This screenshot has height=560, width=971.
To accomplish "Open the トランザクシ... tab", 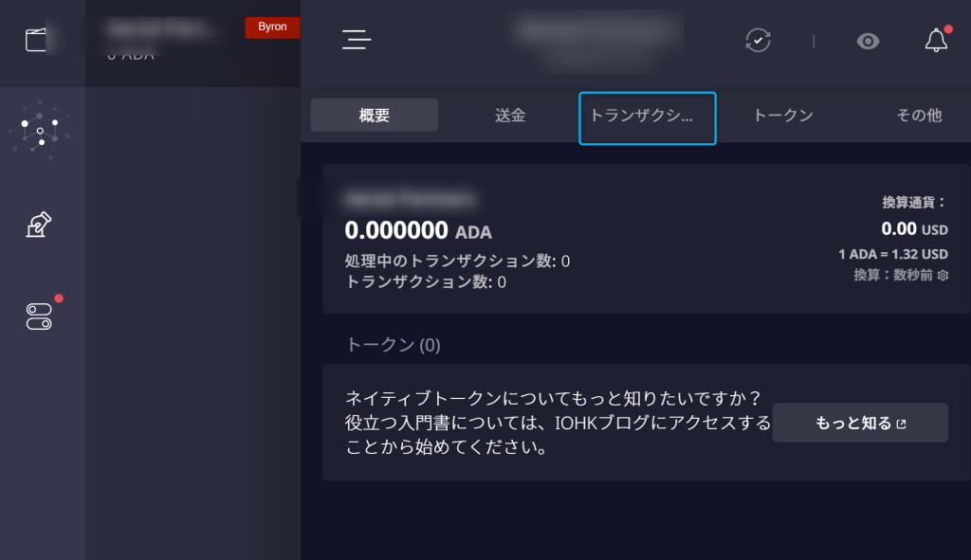I will [x=647, y=118].
